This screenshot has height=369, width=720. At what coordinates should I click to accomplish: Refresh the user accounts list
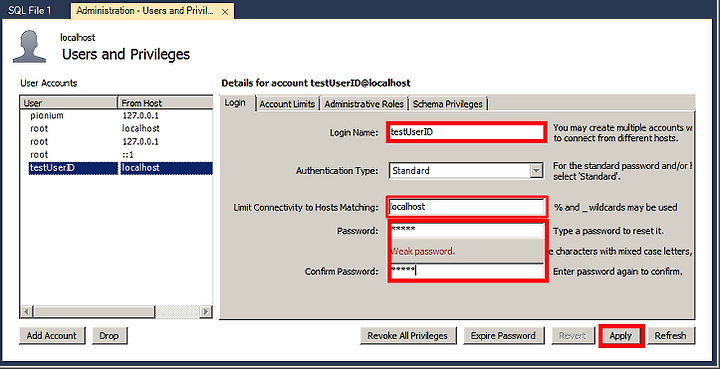(670, 335)
